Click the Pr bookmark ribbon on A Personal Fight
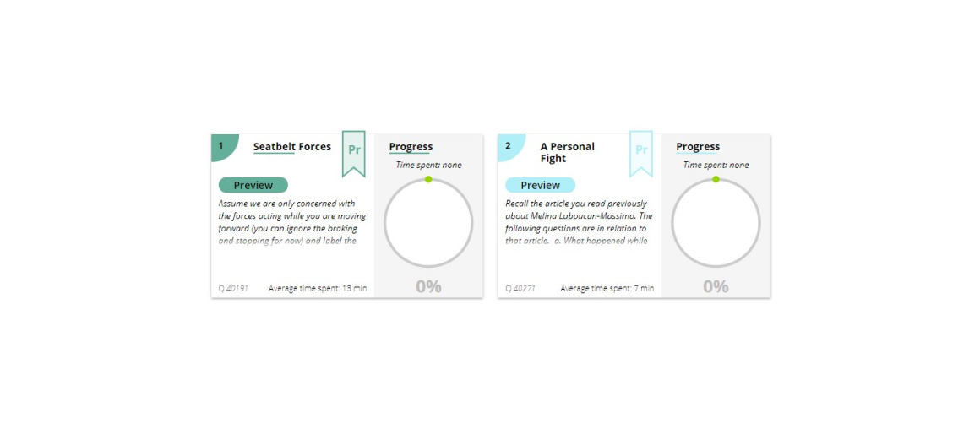This screenshot has height=440, width=980. point(641,153)
